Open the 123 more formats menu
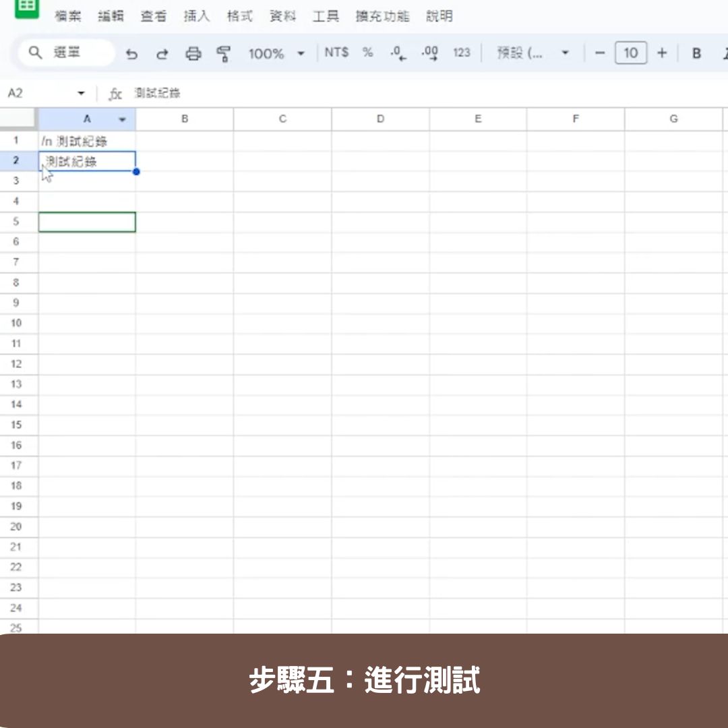728x728 pixels. 462,53
